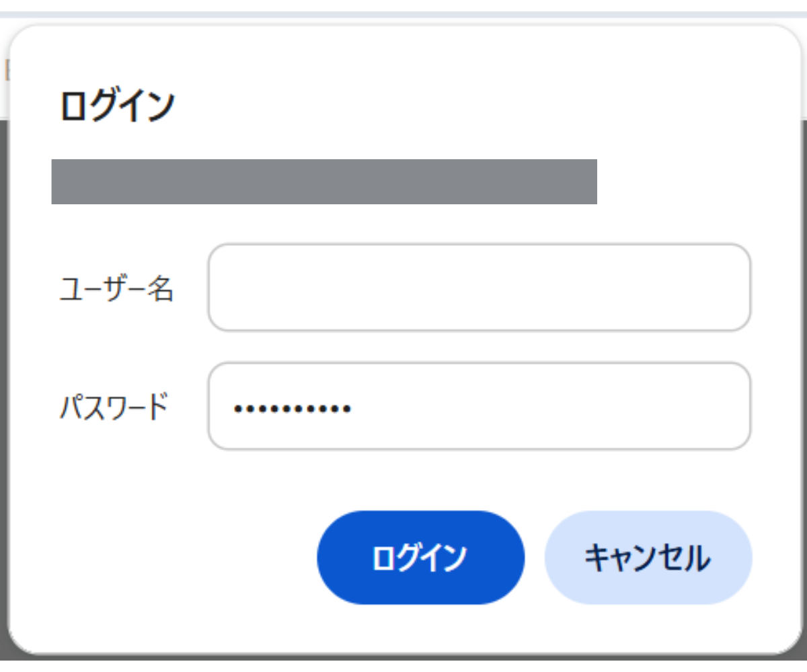Image resolution: width=807 pixels, height=672 pixels.
Task: Select the password box after the dots
Action: tap(538, 407)
